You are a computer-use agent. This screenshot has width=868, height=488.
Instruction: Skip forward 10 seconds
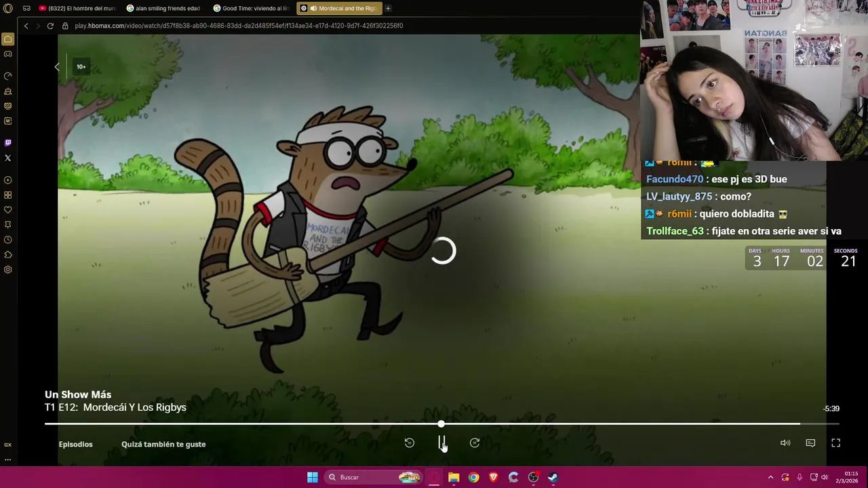point(475,443)
